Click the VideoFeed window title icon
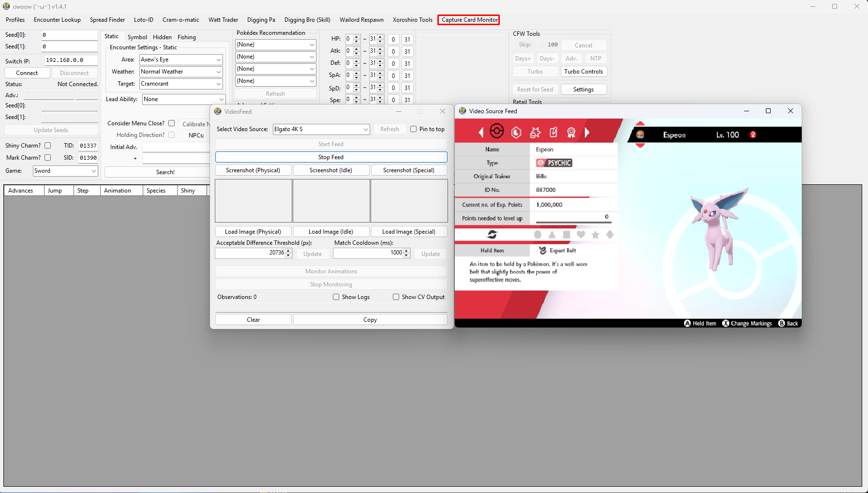Image resolution: width=868 pixels, height=493 pixels. 218,111
